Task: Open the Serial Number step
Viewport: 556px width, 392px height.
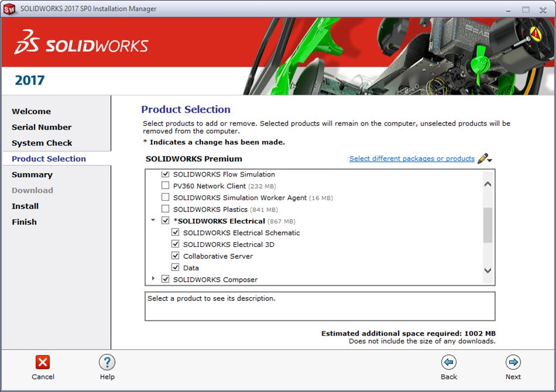Action: [x=42, y=127]
